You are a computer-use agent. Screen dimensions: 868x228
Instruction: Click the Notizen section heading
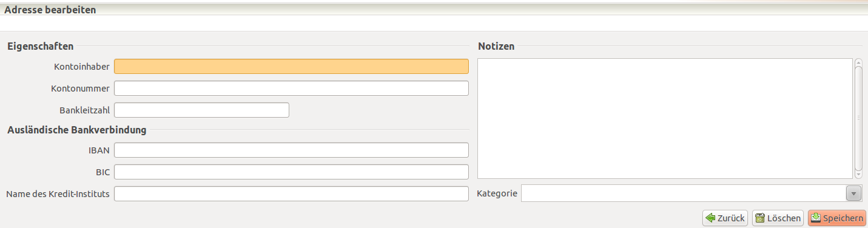pyautogui.click(x=496, y=46)
